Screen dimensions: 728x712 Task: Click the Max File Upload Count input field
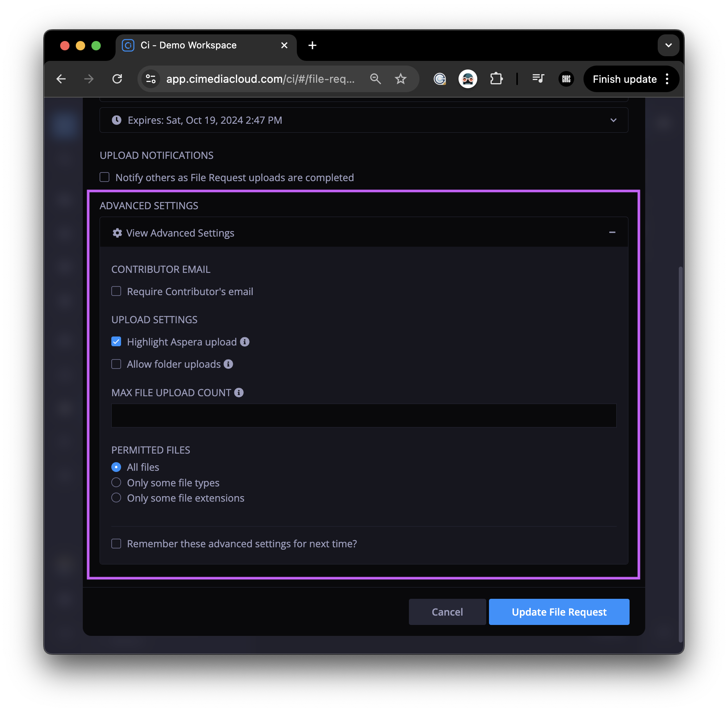click(364, 415)
